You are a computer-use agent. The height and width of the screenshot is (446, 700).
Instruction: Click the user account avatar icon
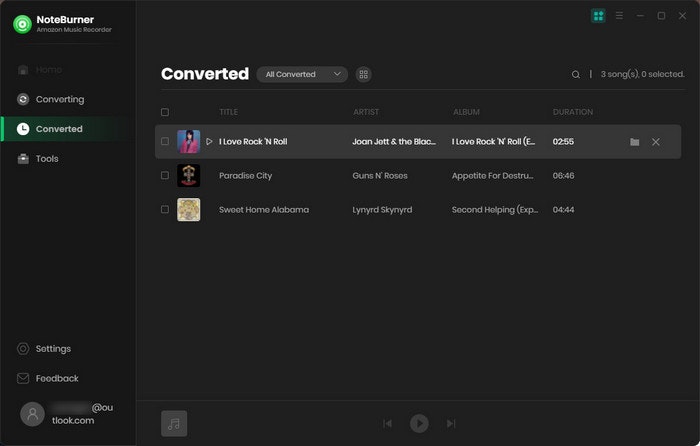tap(32, 414)
